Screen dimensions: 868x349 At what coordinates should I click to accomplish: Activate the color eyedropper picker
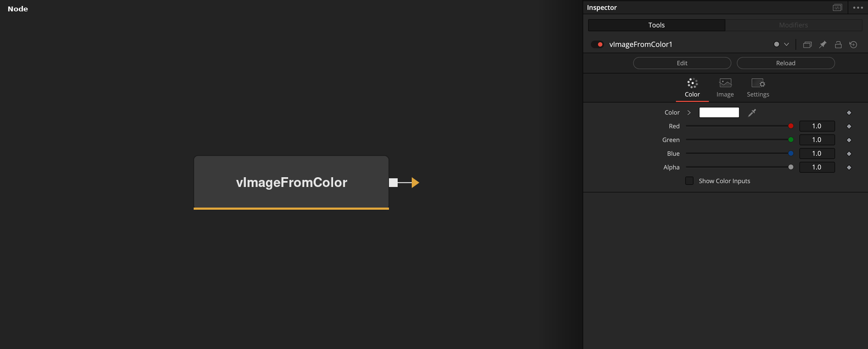(x=752, y=113)
